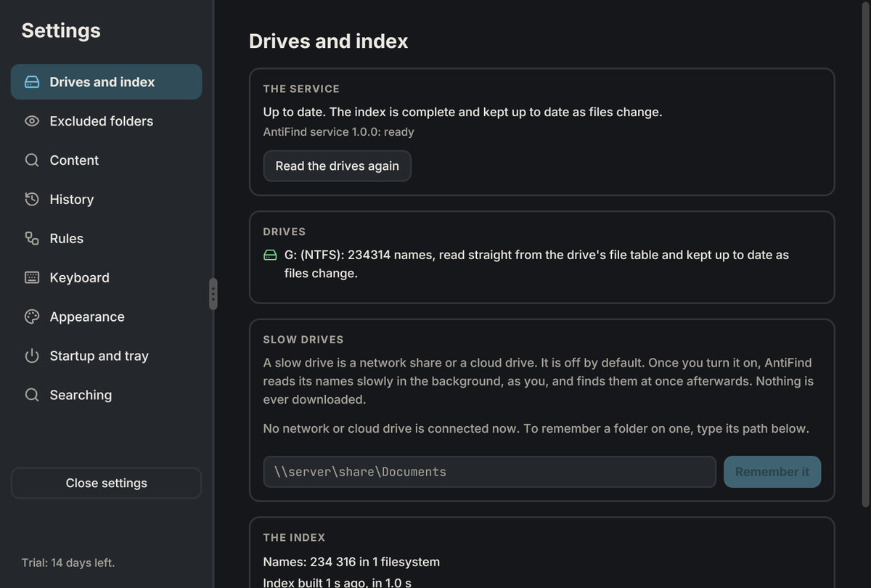Click the SLOW DRIVES section label
Image resolution: width=871 pixels, height=588 pixels.
point(303,340)
